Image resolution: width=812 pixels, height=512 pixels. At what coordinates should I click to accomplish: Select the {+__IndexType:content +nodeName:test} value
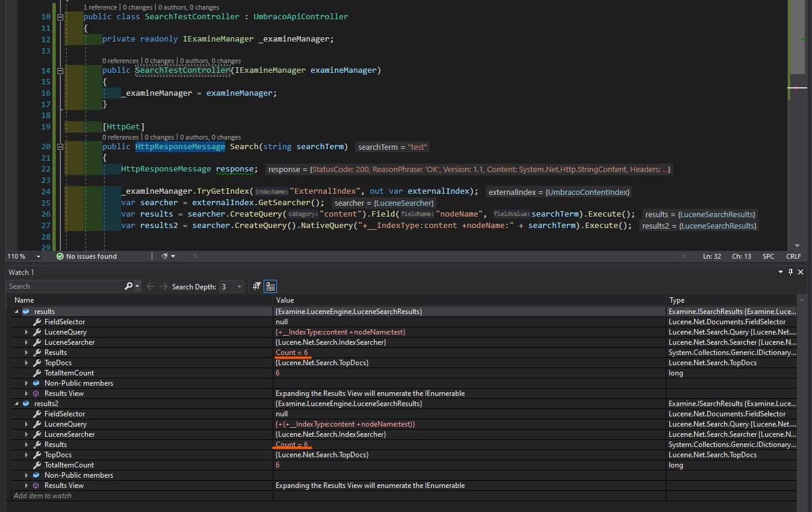[342, 332]
